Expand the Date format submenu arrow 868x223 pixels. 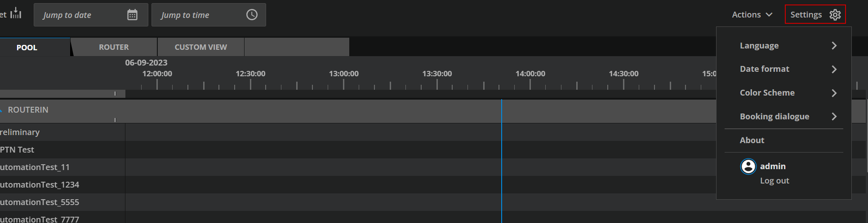[834, 69]
